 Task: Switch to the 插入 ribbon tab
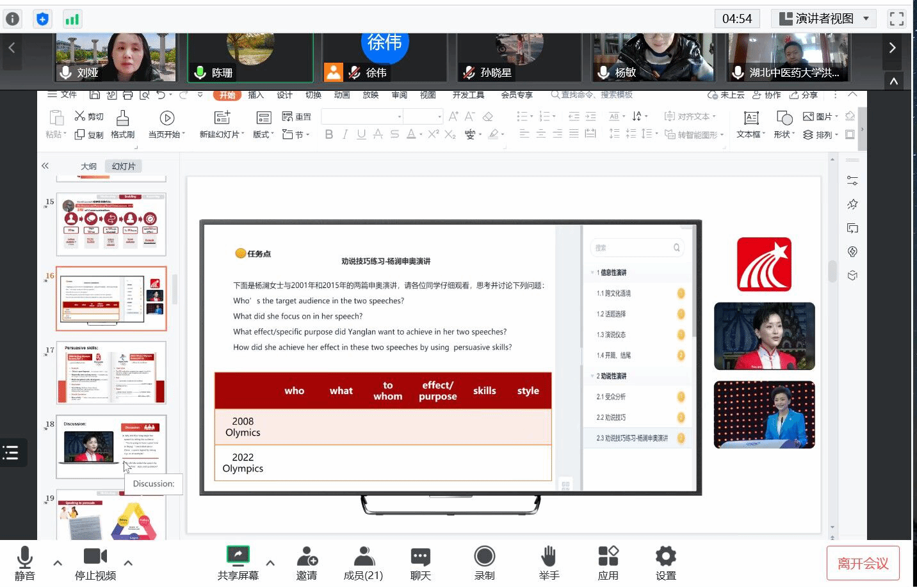(256, 95)
